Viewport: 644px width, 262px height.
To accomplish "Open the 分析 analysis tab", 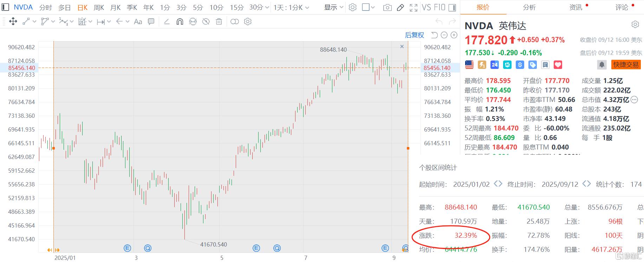I will (529, 7).
